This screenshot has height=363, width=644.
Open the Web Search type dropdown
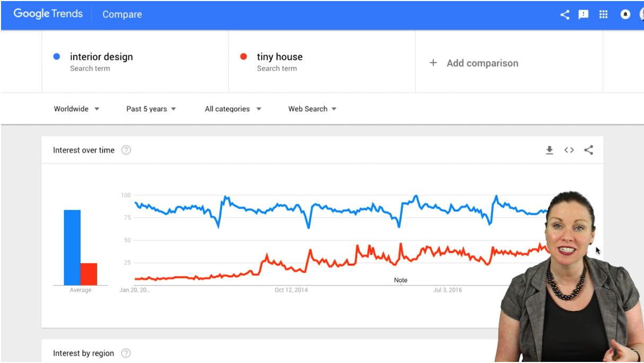[312, 109]
